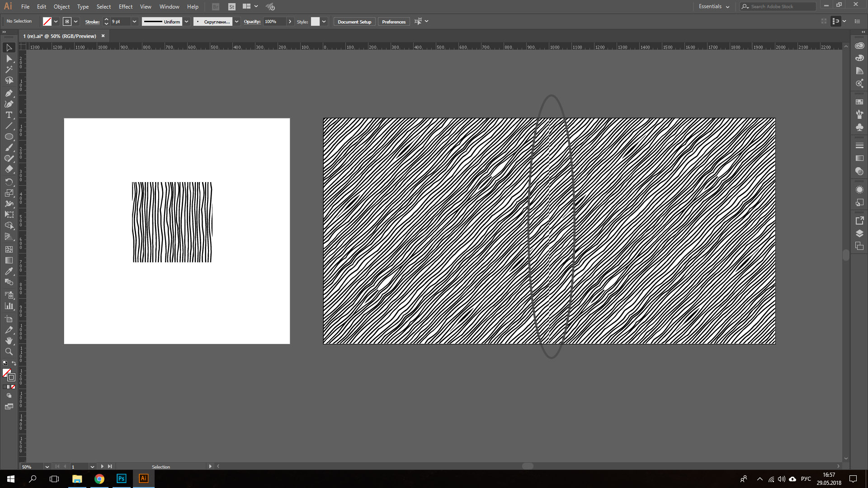Select the Type tool

(x=9, y=115)
